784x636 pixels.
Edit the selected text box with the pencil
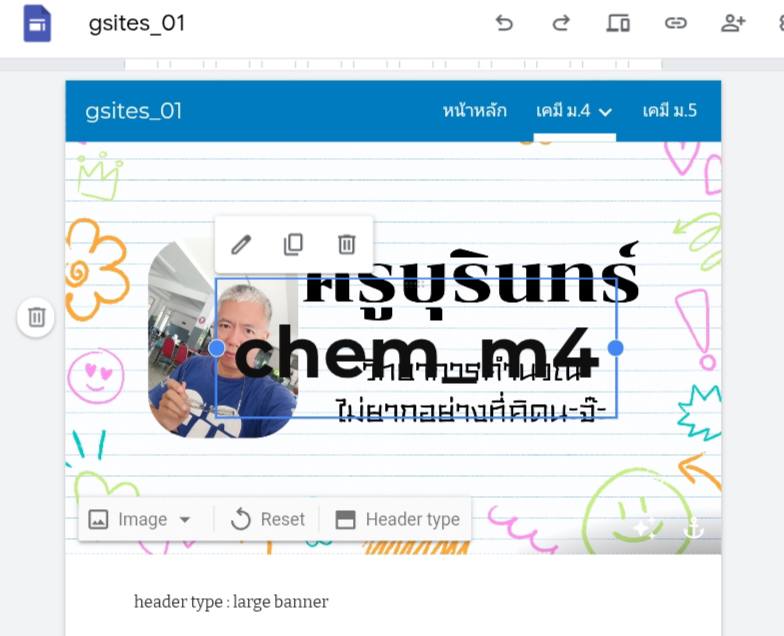tap(241, 244)
